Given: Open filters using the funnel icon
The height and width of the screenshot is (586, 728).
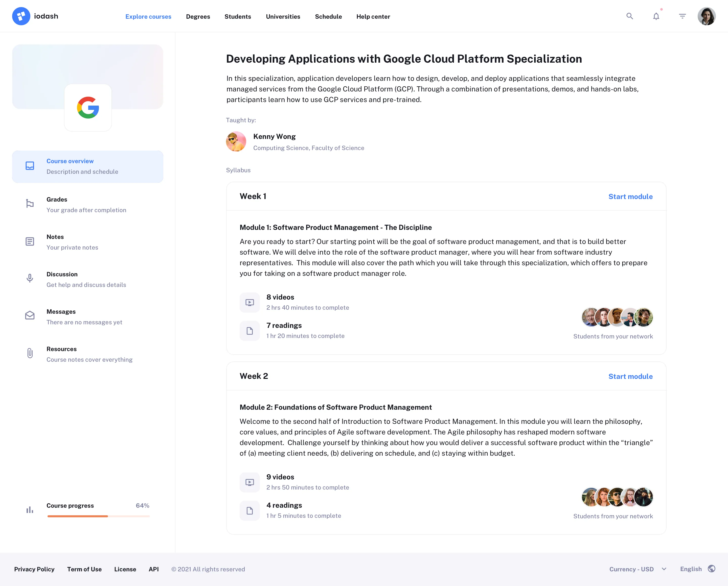Looking at the screenshot, I should click(682, 16).
